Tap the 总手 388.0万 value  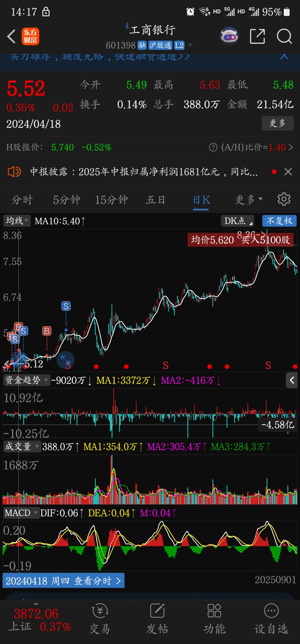tap(202, 104)
